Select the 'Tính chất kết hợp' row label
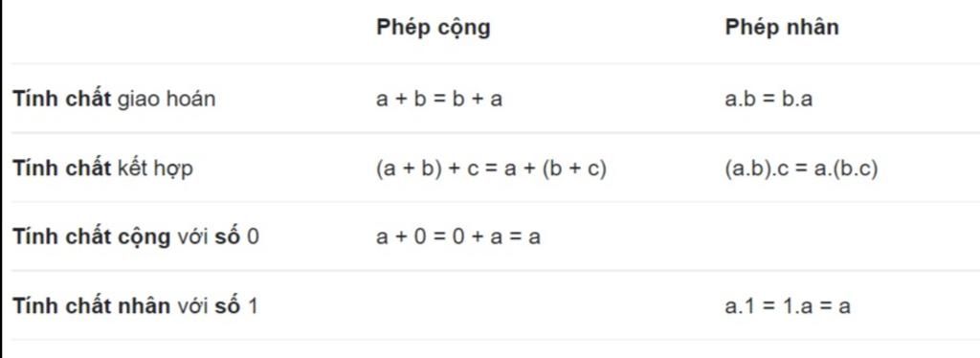980x358 pixels. point(102,168)
